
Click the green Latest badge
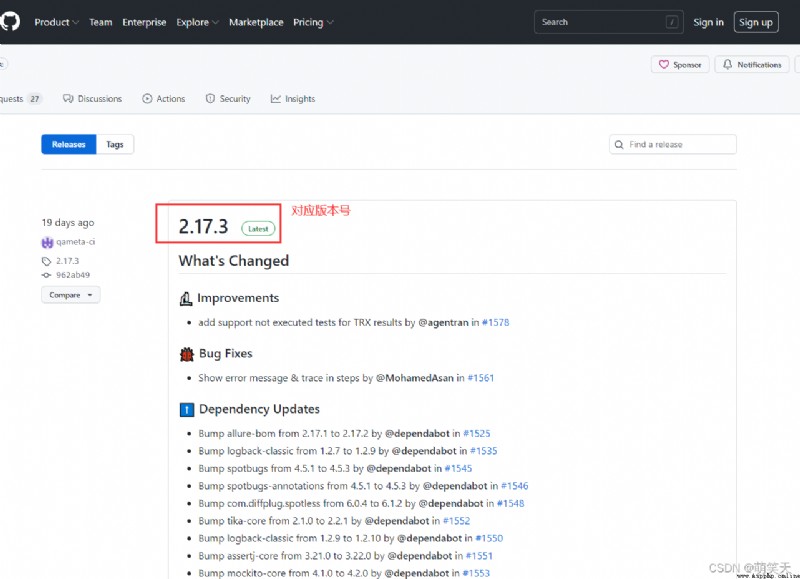(x=258, y=229)
